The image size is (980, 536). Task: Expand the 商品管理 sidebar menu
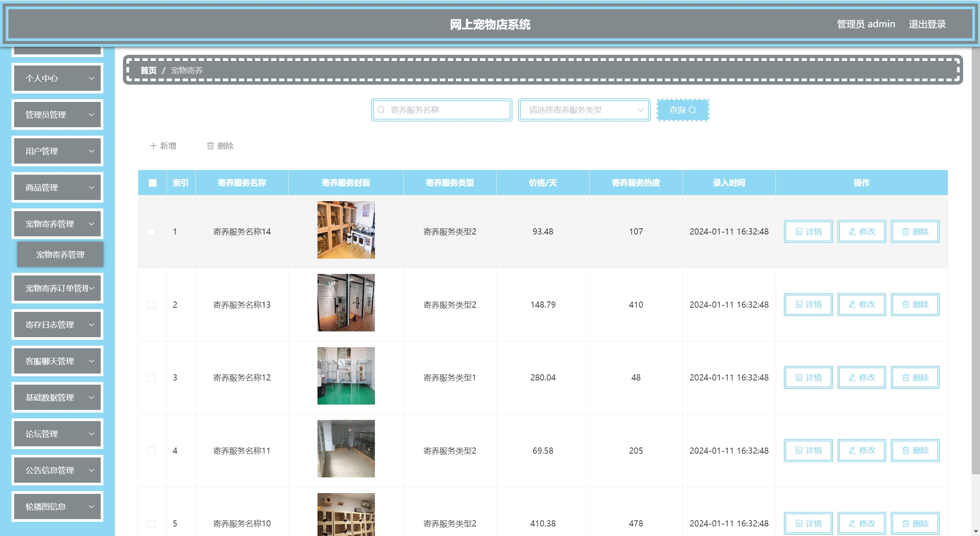pos(57,188)
